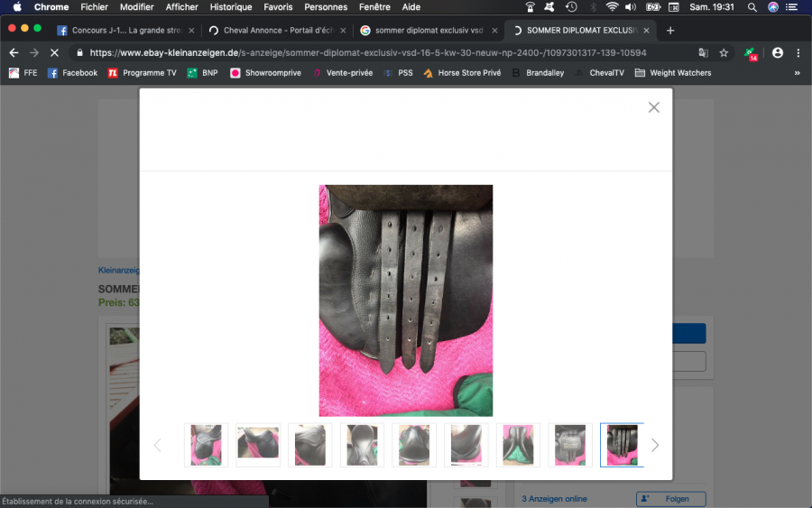Open macOS Spotlight search
The width and height of the screenshot is (812, 508).
pyautogui.click(x=752, y=7)
